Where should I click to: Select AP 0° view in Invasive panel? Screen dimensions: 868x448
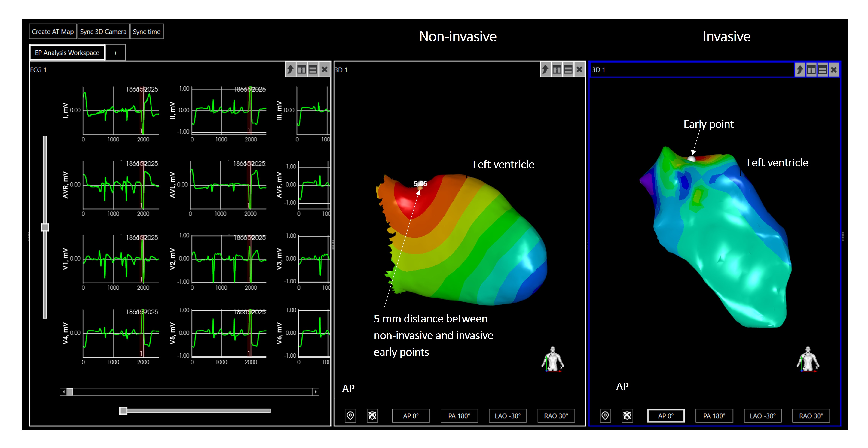coord(666,416)
